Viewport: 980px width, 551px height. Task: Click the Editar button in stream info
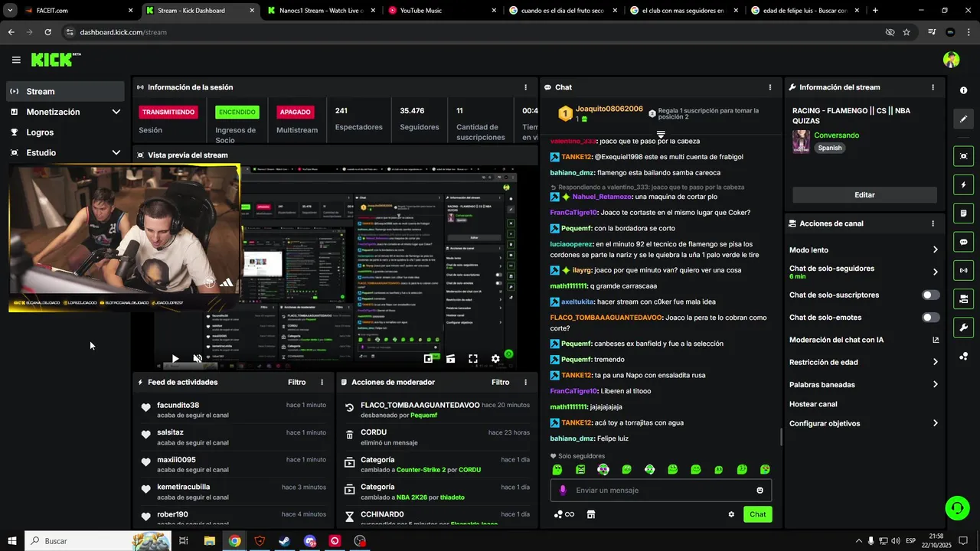point(864,195)
